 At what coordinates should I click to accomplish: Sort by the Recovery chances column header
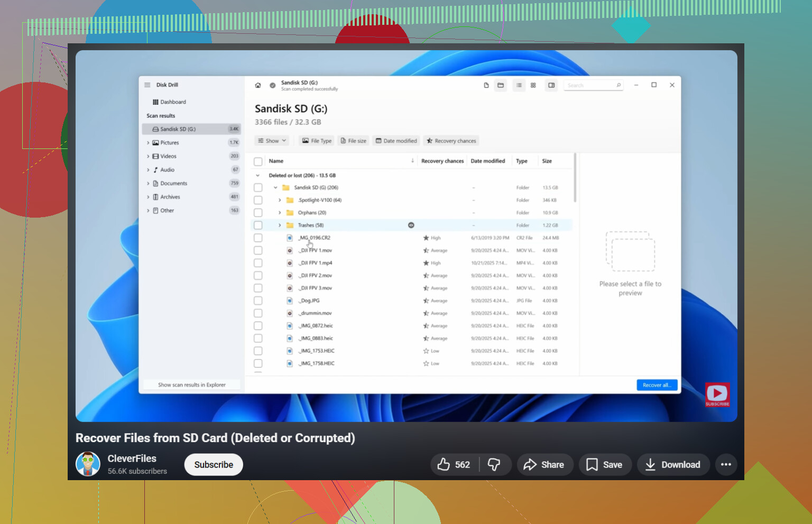click(442, 161)
